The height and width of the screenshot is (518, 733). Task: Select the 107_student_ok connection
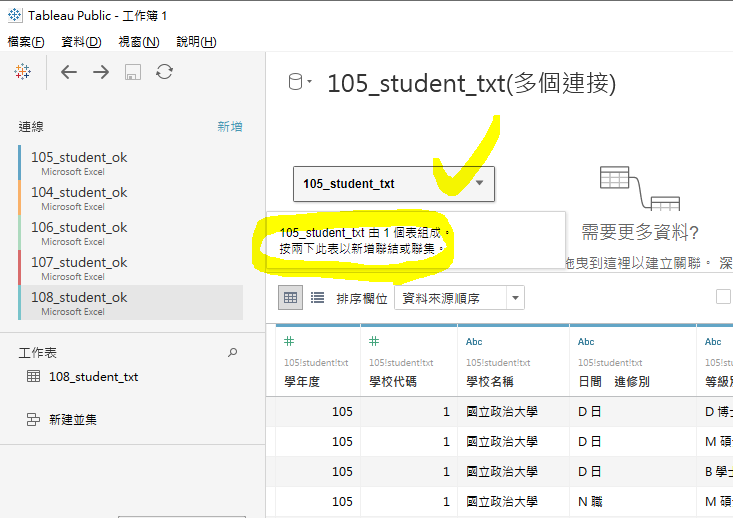[130, 268]
